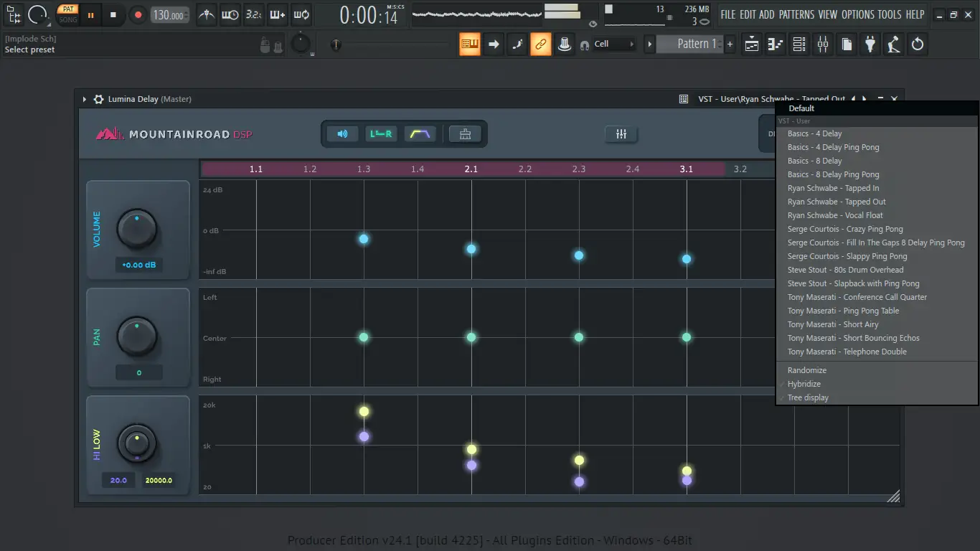The image size is (980, 551).
Task: Open the FILE menu
Action: click(728, 14)
